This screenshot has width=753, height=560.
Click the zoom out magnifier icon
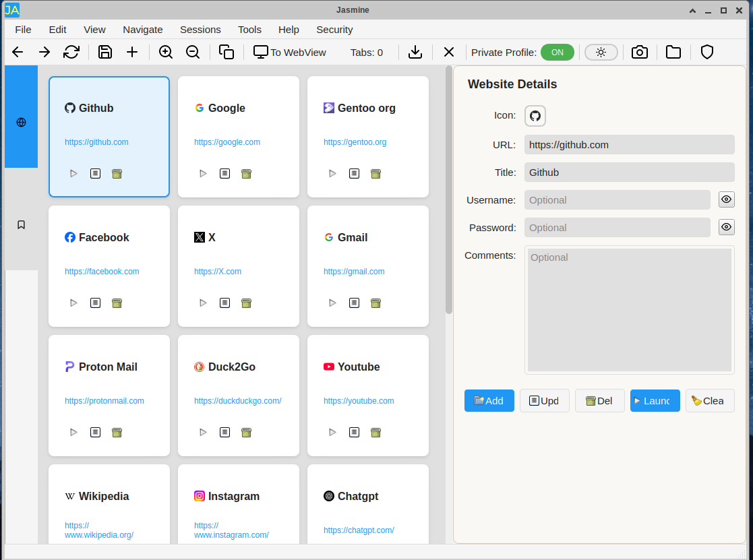click(x=193, y=52)
